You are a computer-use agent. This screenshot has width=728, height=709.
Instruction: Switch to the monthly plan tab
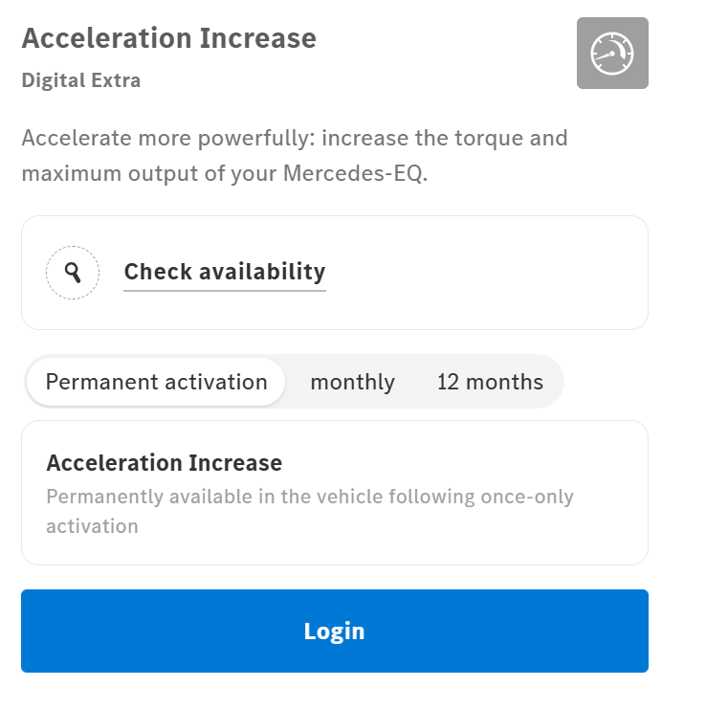point(352,382)
